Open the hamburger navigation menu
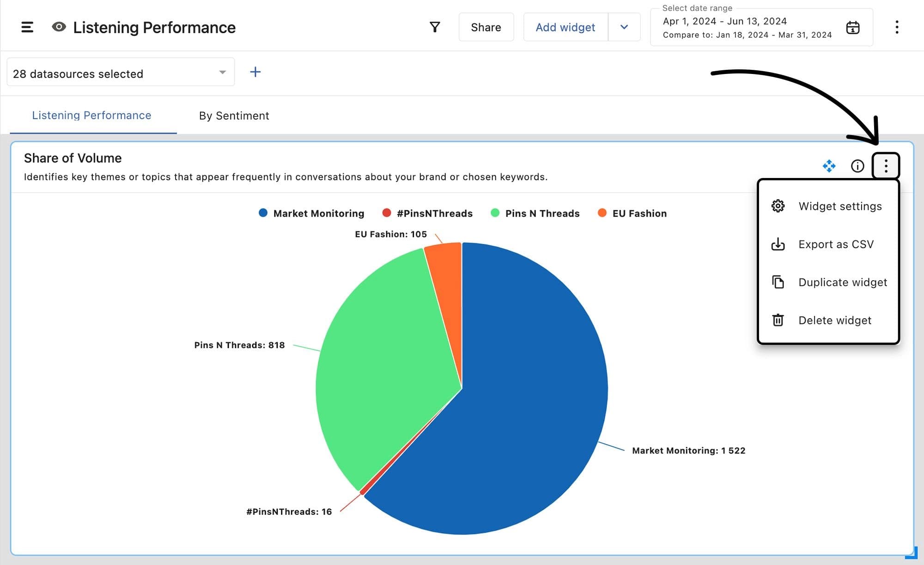The width and height of the screenshot is (924, 565). [27, 27]
